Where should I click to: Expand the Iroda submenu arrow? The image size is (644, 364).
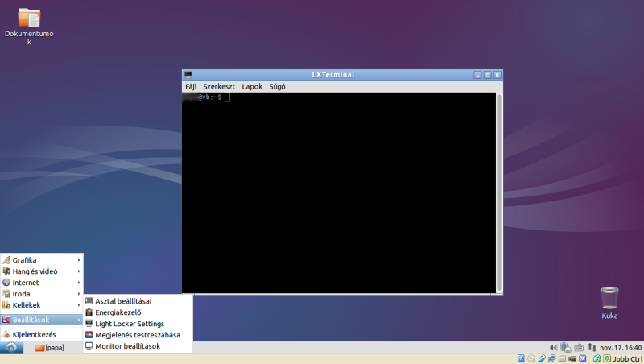coord(78,294)
